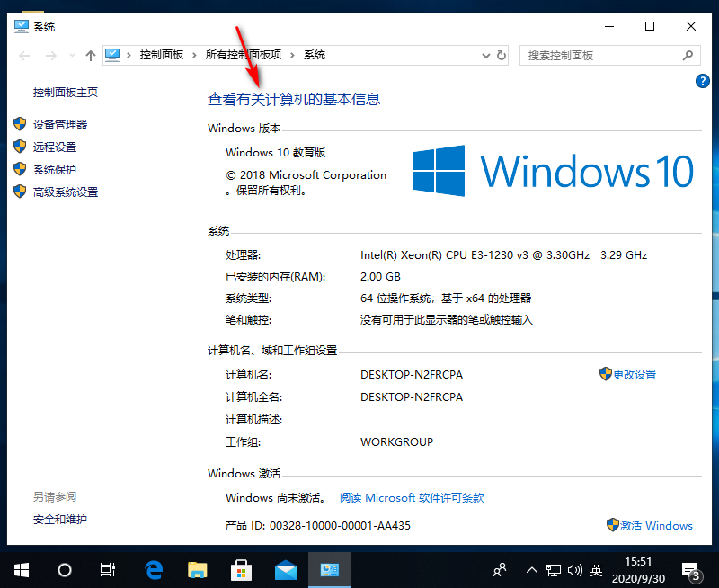Open Task View on the taskbar

pos(108,569)
